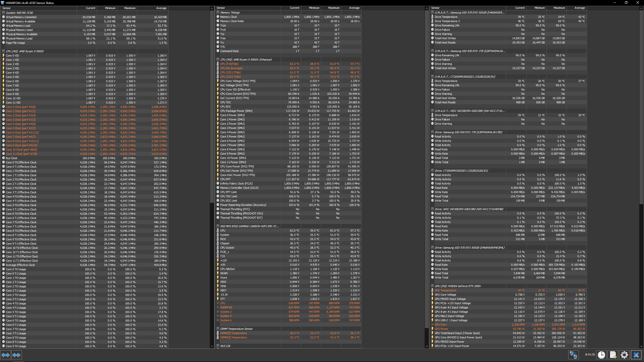
Task: Select the Drive Temperature 2 row
Action: 508,21
